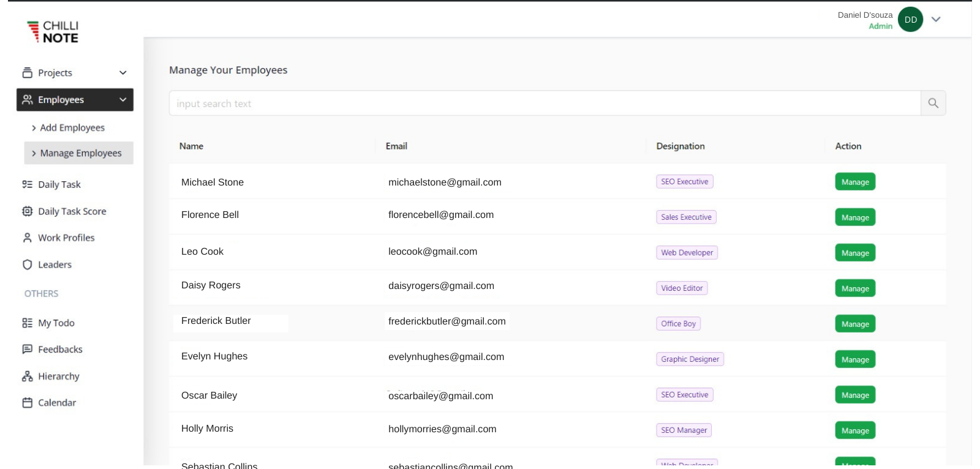
Task: Click the Calendar icon in sidebar
Action: (x=27, y=403)
